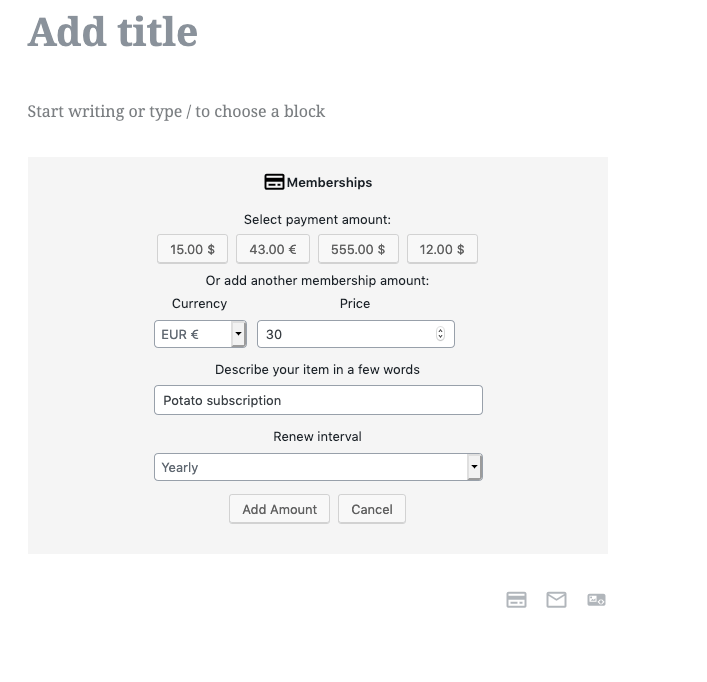Image resolution: width=707 pixels, height=682 pixels.
Task: Click the Price number stepper arrows
Action: (441, 334)
